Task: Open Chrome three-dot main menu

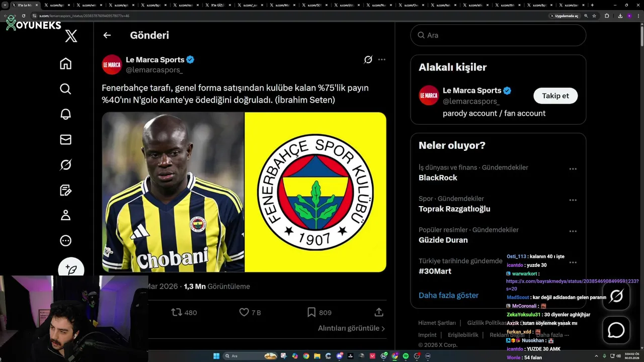Action: pos(639,16)
